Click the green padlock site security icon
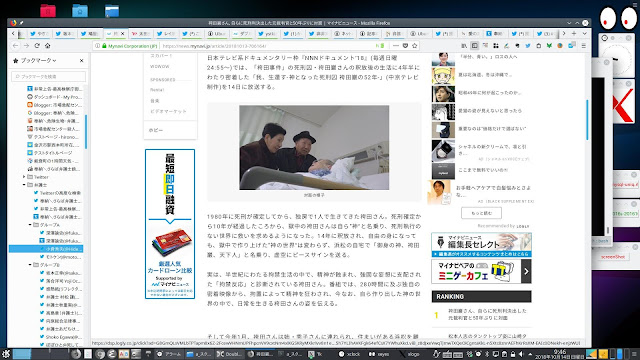Screen dimensions: 640x360 point(104,46)
